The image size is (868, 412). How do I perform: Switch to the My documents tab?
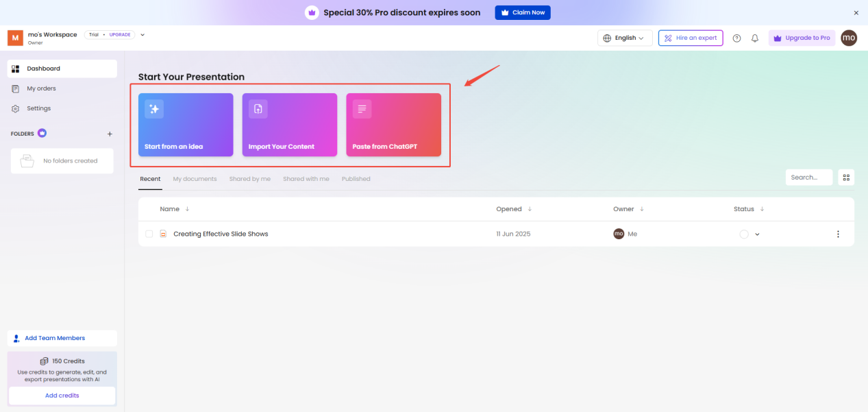coord(195,179)
